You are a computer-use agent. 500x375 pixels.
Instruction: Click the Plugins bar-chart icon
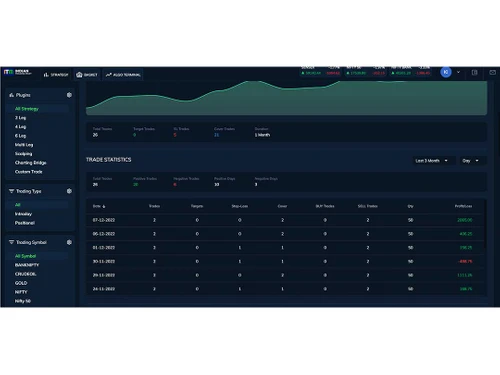[x=12, y=95]
